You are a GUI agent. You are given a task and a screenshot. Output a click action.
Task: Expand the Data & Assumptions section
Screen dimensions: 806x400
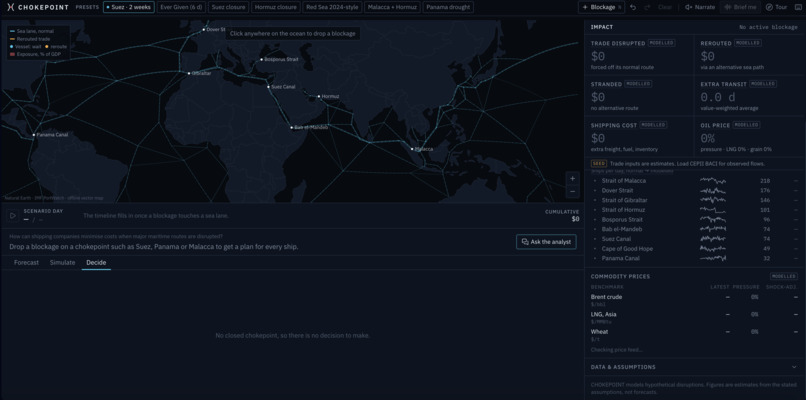[x=695, y=367]
